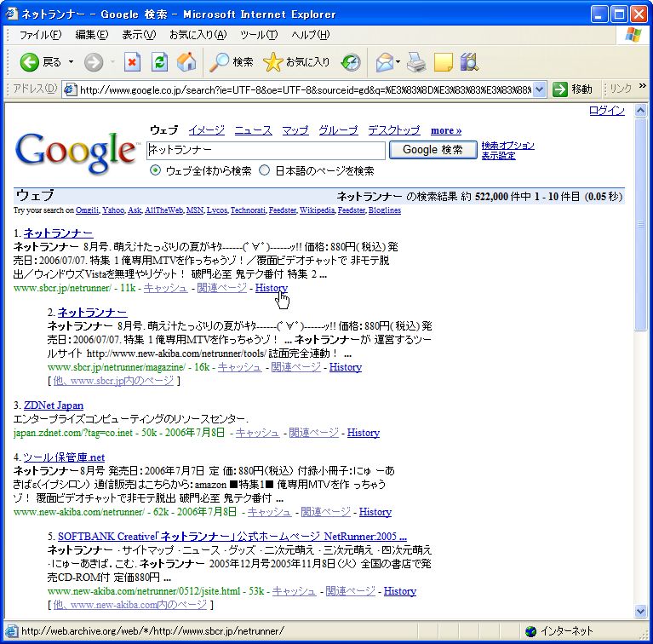
Task: Open the ZDNet Japan result title
Action: (54, 405)
